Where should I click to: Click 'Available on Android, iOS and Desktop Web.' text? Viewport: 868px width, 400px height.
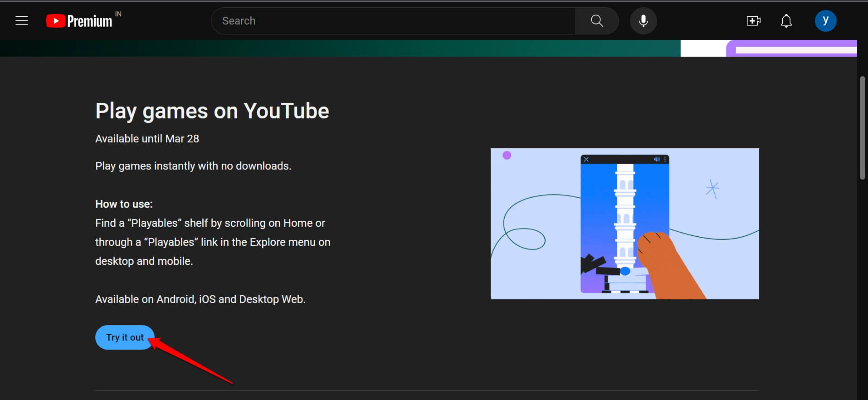pyautogui.click(x=200, y=299)
